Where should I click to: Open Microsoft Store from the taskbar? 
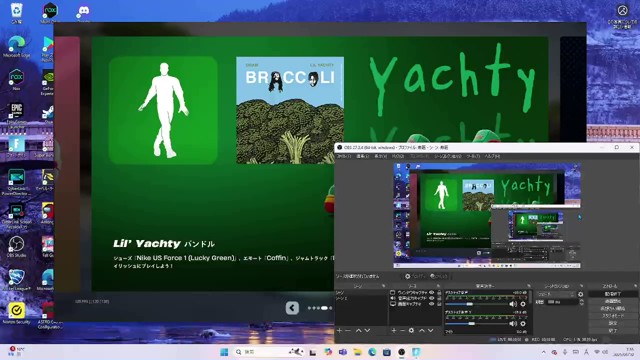(387, 352)
